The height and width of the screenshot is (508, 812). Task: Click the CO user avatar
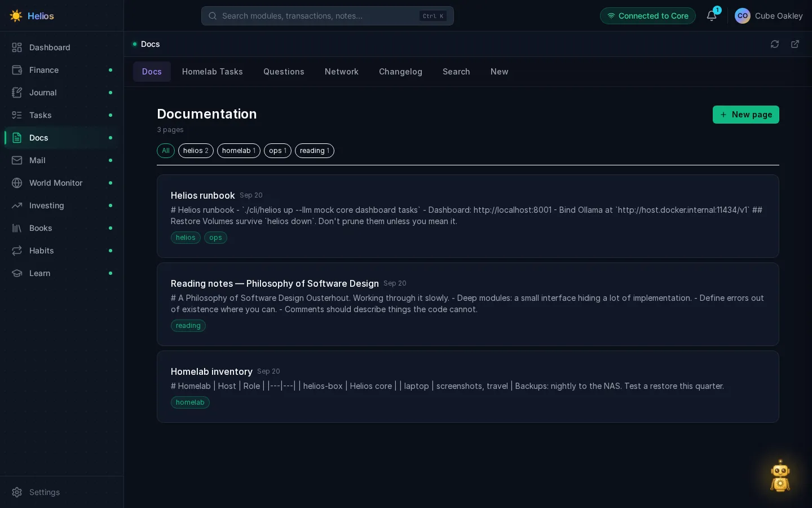coord(743,16)
